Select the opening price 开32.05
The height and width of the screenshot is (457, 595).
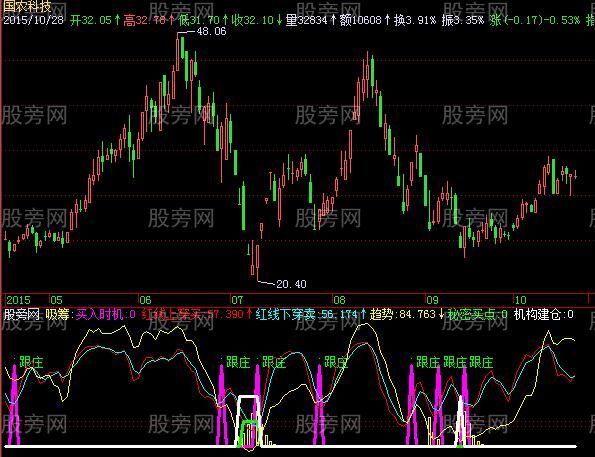click(x=91, y=20)
